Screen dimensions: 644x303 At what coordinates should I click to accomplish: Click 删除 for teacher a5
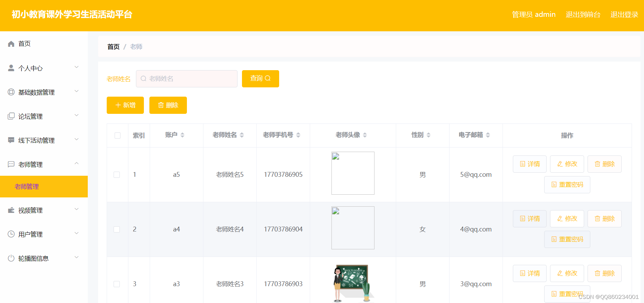point(604,164)
